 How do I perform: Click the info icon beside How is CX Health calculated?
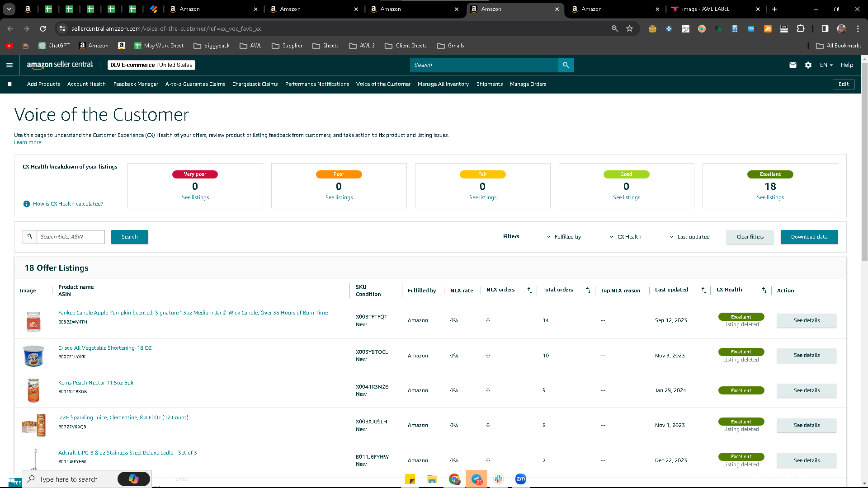tap(27, 204)
